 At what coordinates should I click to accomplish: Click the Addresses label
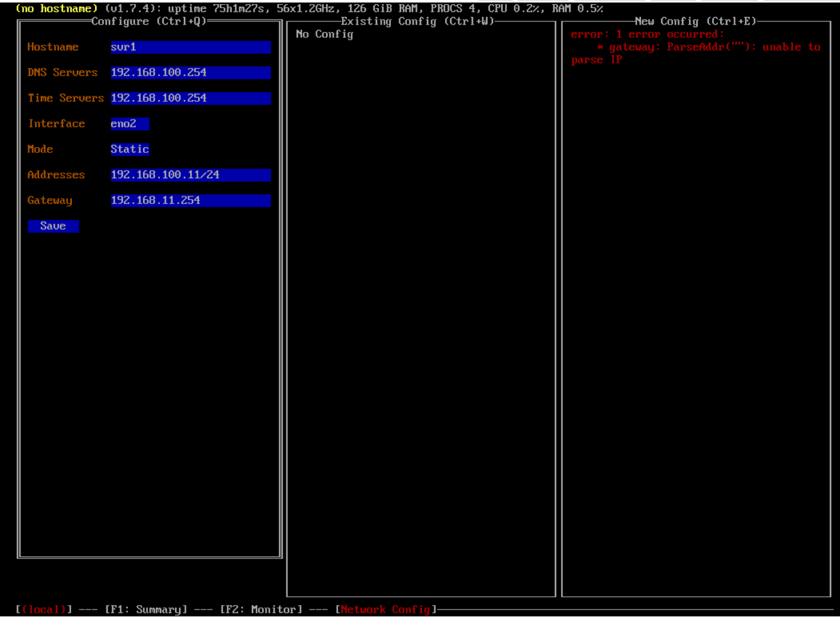point(56,175)
